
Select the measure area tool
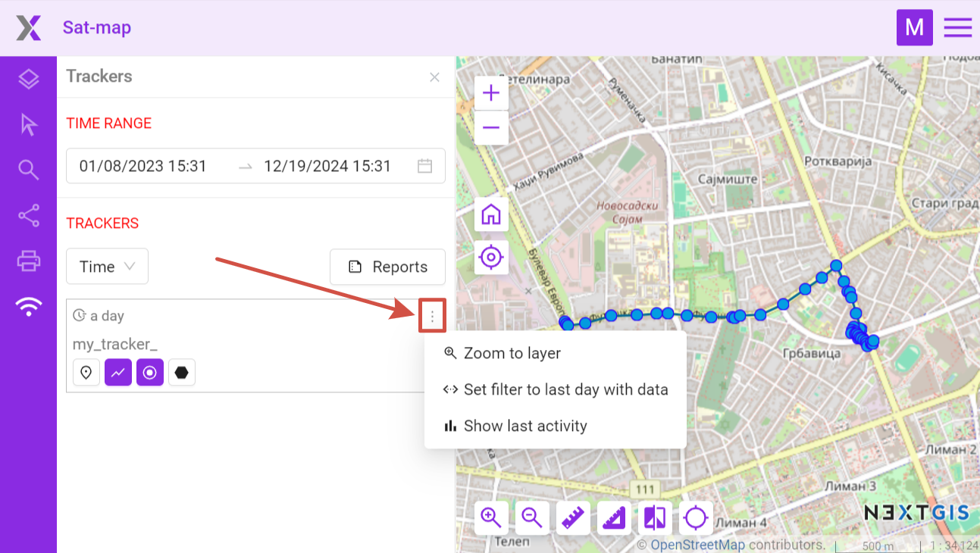[614, 518]
